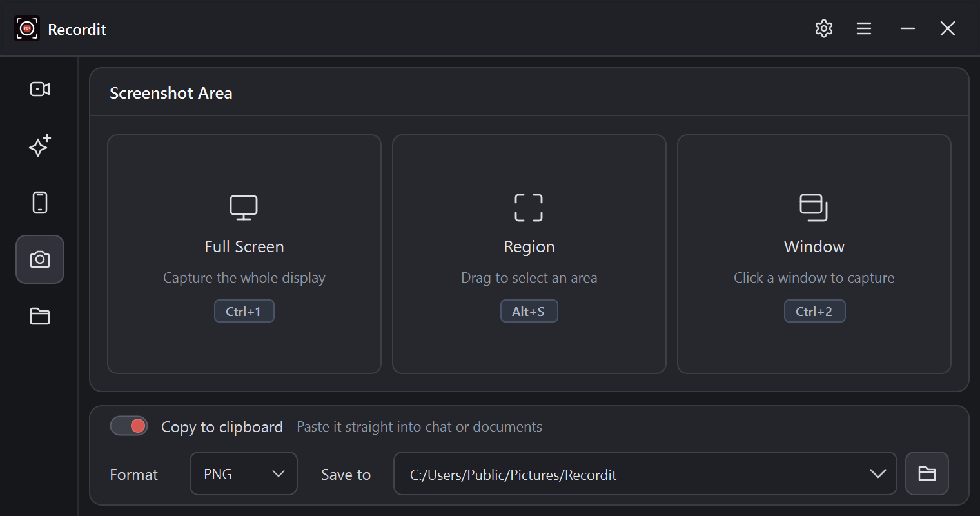Click the 'Window' title text
980x516 pixels.
pyautogui.click(x=814, y=246)
